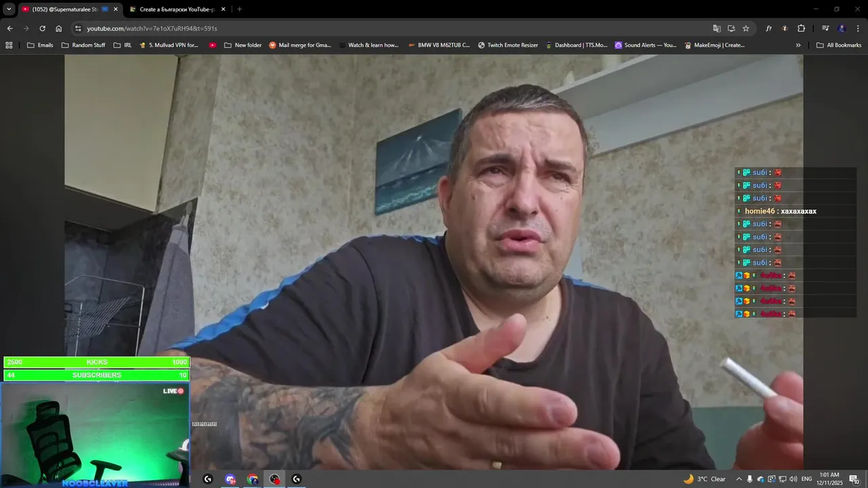This screenshot has height=488, width=868.
Task: Show hidden system tray icons
Action: [x=739, y=479]
